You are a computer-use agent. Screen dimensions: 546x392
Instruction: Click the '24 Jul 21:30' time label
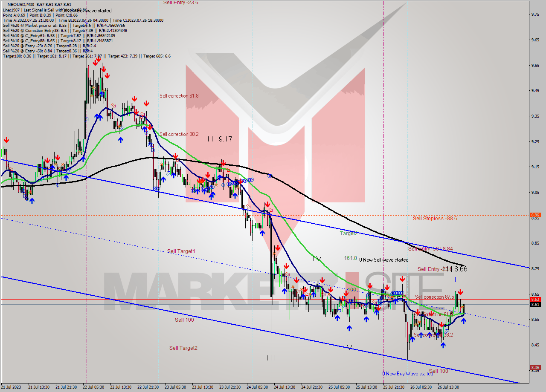312,387
